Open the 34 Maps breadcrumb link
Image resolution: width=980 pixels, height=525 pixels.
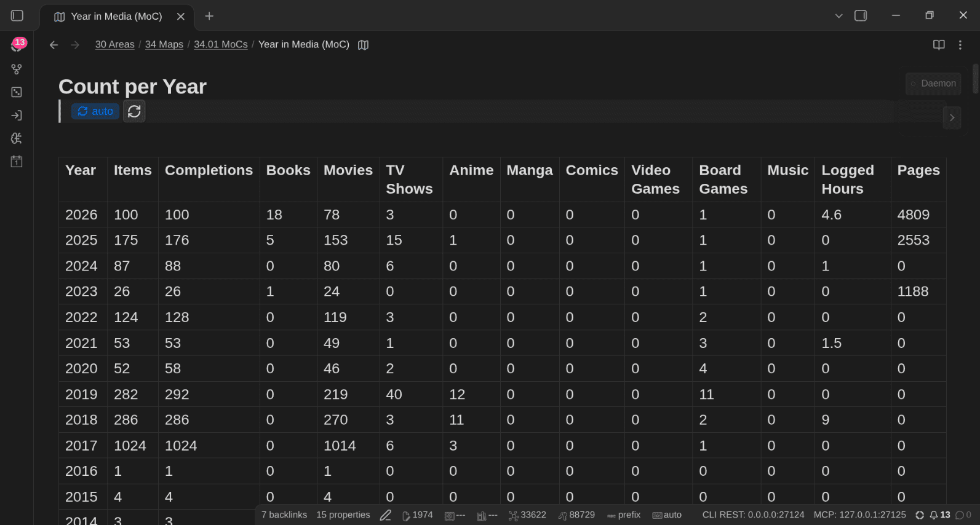[x=164, y=44]
